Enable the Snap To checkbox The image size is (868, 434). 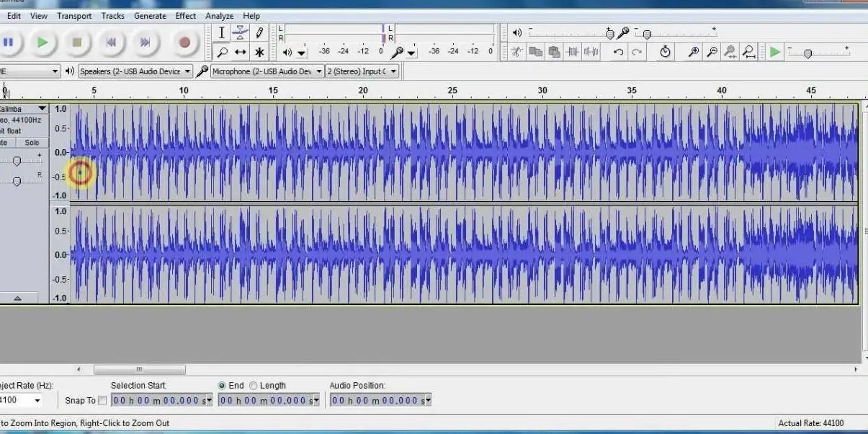click(x=102, y=400)
